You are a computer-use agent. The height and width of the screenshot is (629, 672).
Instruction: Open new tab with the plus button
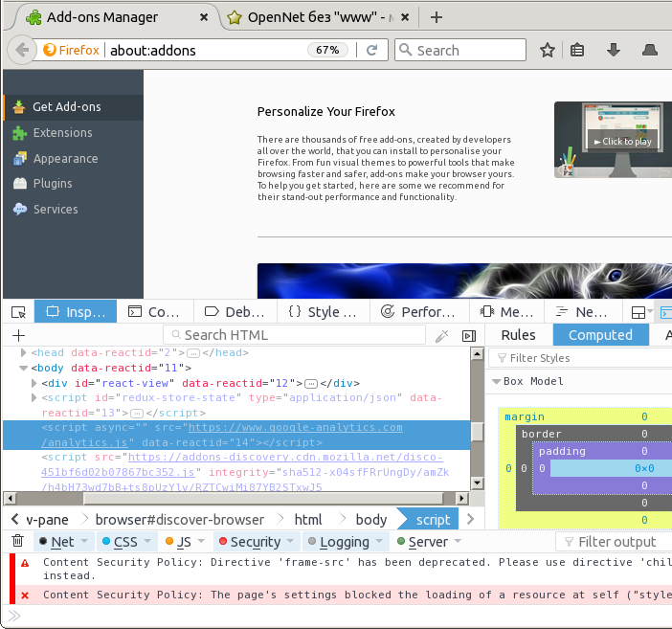point(437,17)
